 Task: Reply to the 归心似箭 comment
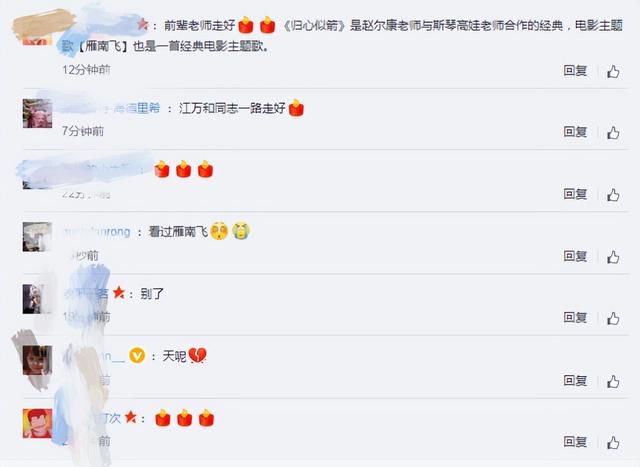575,71
